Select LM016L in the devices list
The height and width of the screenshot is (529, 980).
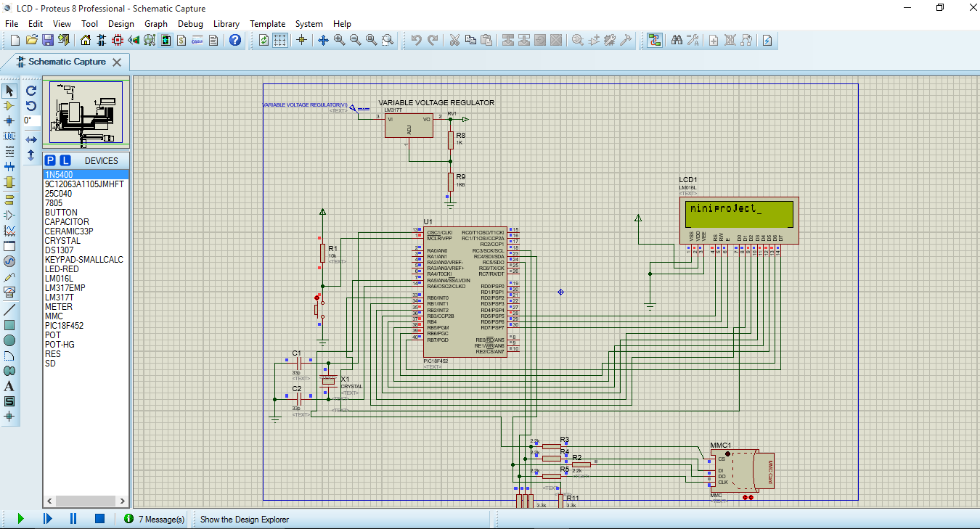tap(86, 279)
